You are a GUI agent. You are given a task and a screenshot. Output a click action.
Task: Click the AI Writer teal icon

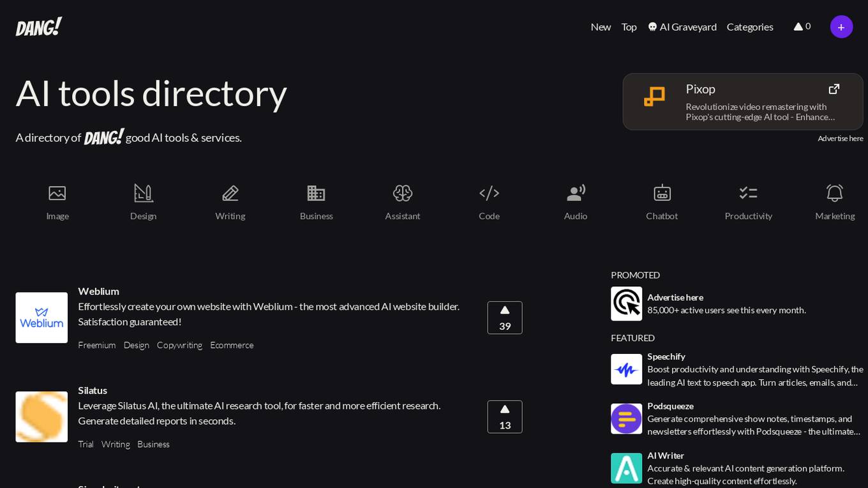coord(626,468)
